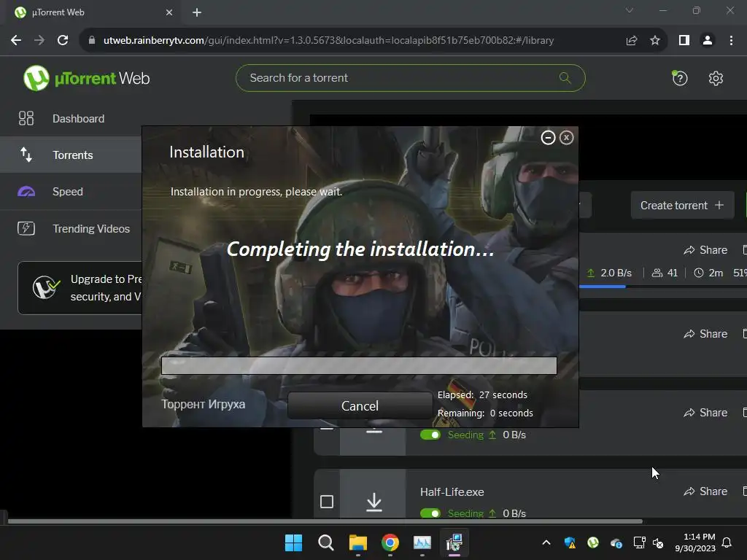Click the Dashboard grid icon
Viewport: 747px width, 560px height.
point(26,118)
